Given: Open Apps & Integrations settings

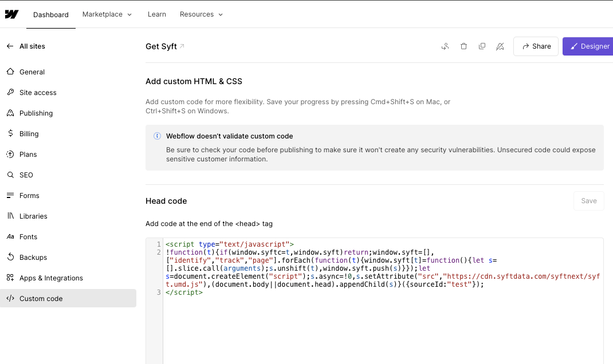Looking at the screenshot, I should click(51, 278).
